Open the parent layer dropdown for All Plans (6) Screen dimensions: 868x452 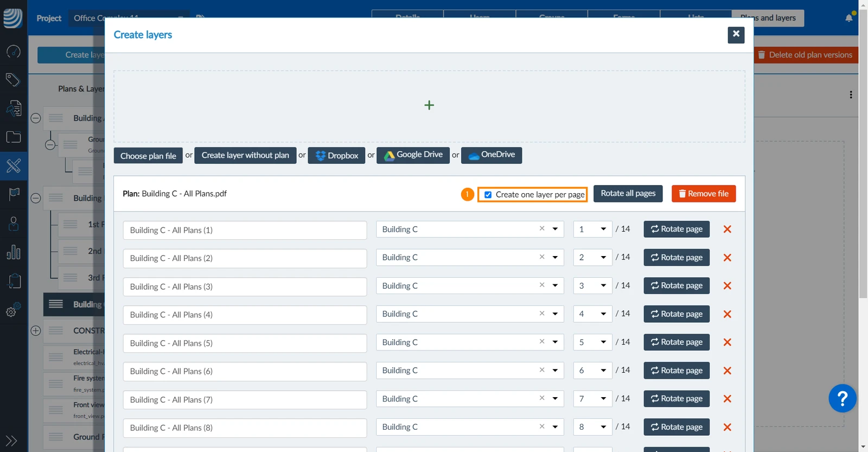pyautogui.click(x=555, y=371)
